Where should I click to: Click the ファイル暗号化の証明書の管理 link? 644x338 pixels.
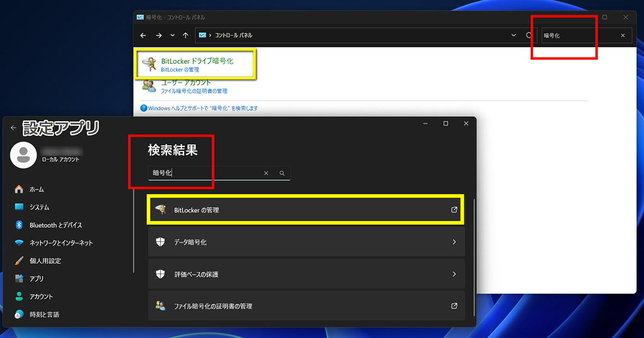pyautogui.click(x=194, y=91)
